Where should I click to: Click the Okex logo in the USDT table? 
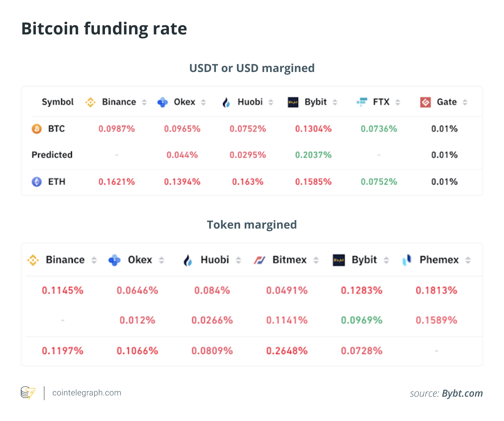[162, 102]
